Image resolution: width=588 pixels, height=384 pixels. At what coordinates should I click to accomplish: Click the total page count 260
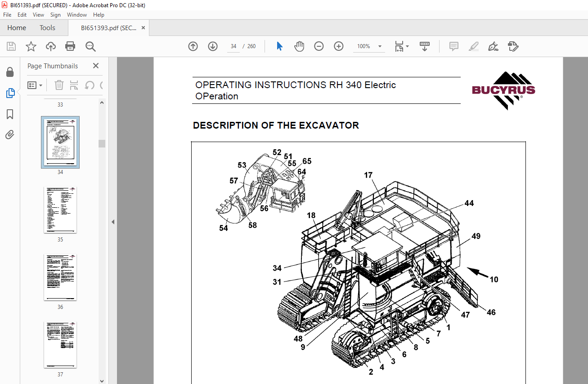click(251, 46)
